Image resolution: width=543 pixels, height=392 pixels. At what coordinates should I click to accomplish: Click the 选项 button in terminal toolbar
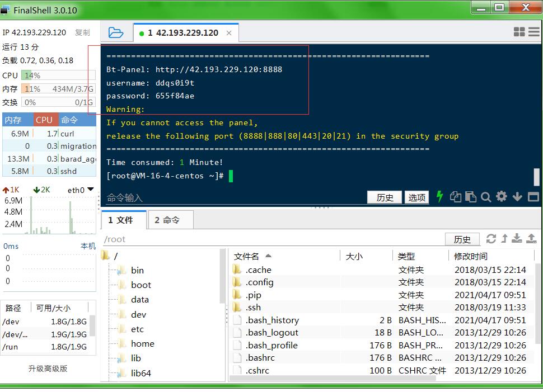[x=417, y=197]
